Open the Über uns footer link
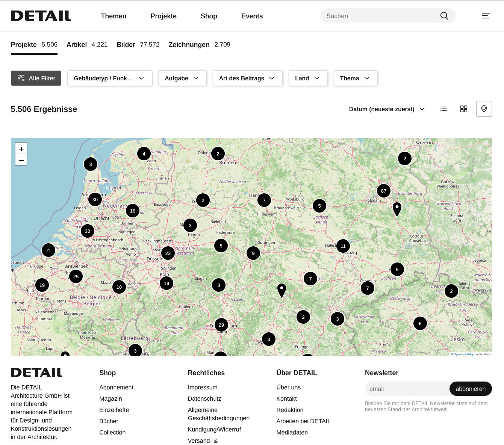This screenshot has width=504, height=445. [289, 387]
